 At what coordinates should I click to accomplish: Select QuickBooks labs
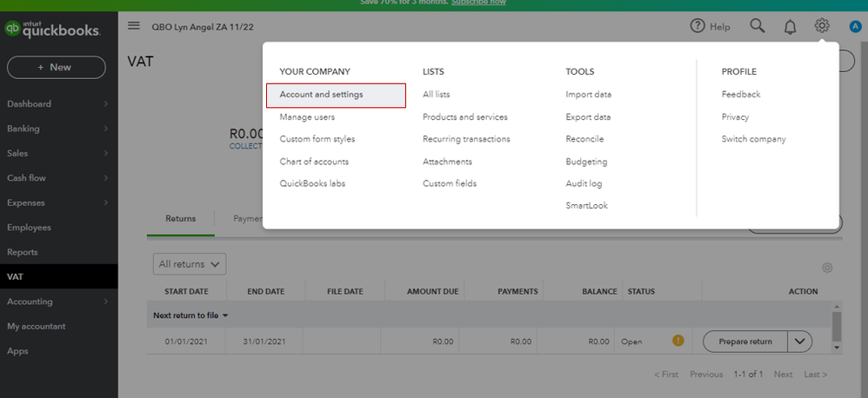[x=312, y=183]
